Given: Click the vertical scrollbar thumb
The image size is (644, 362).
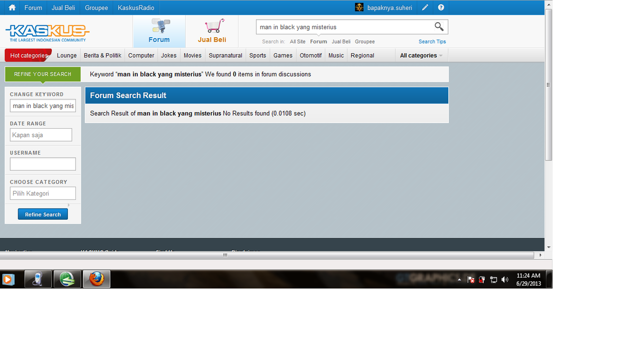Looking at the screenshot, I should [x=548, y=84].
